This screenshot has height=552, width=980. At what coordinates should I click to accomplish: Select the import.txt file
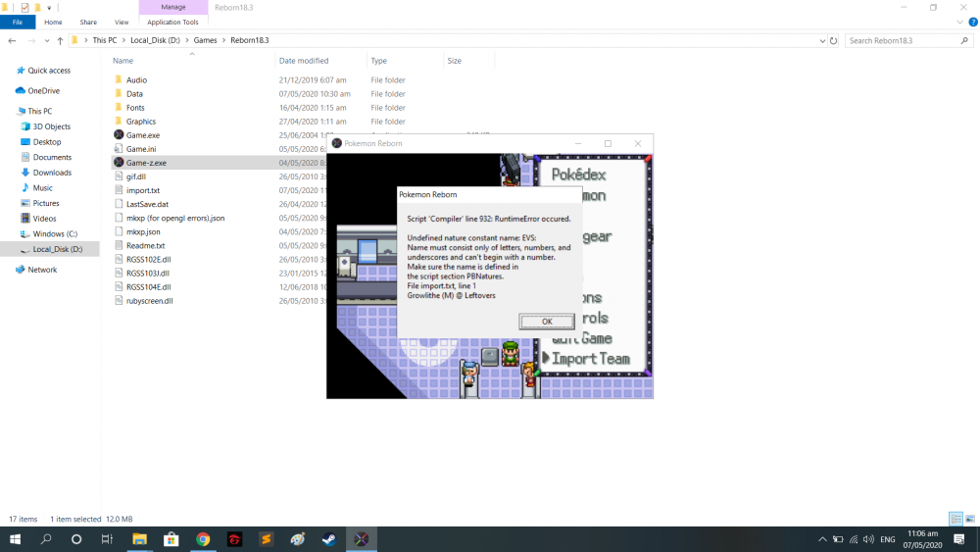[x=142, y=190]
